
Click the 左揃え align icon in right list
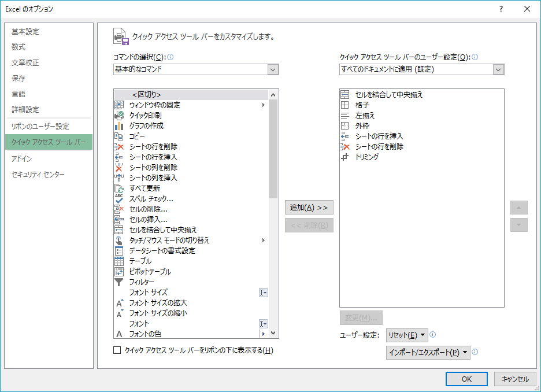coord(344,115)
